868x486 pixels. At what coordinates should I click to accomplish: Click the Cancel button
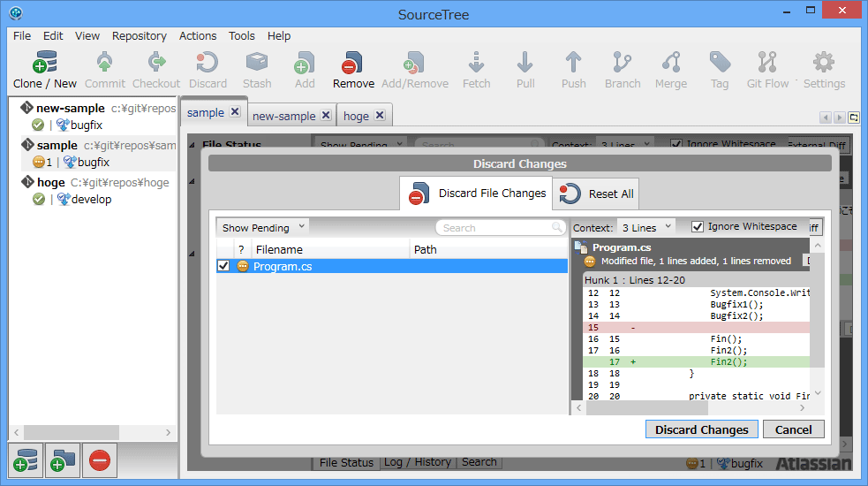[x=793, y=429]
